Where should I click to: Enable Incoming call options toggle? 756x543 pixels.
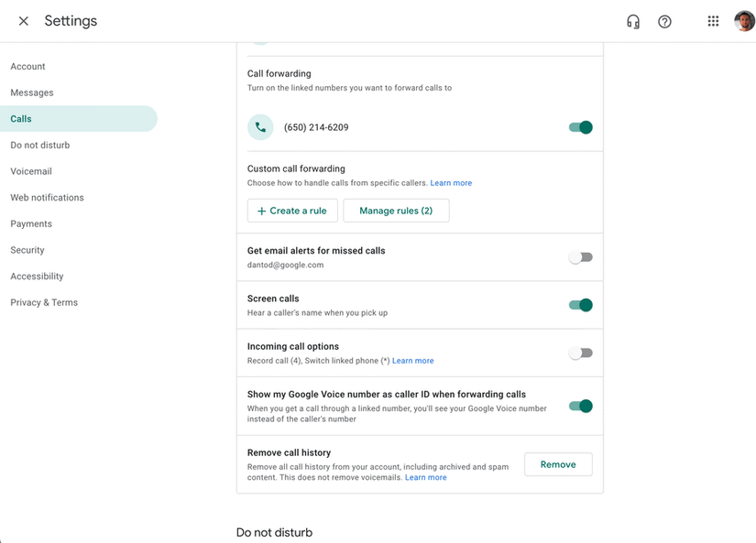581,353
